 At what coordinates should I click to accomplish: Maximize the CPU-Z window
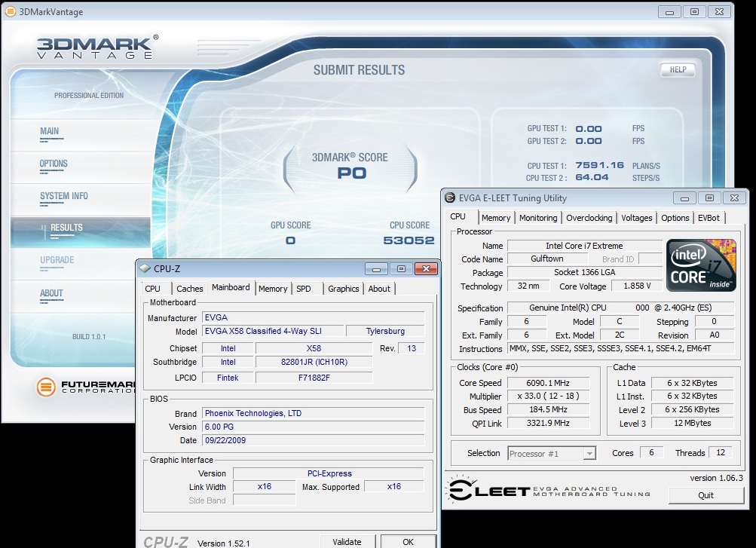point(401,269)
